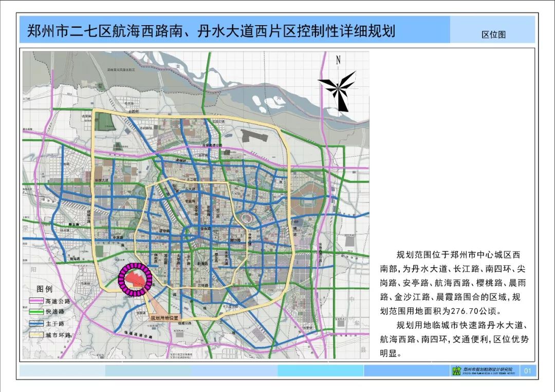This screenshot has width=555, height=392.
Task: Click page number 01 in the footer
Action: point(528,370)
